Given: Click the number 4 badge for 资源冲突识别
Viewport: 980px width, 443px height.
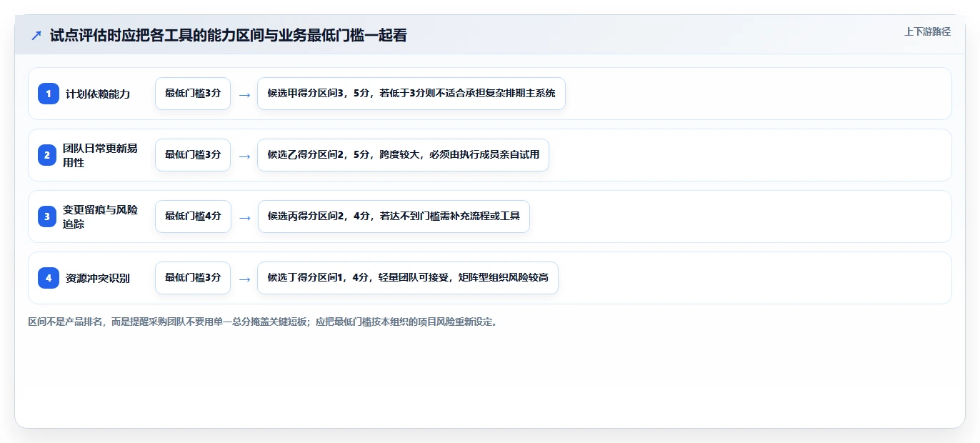Looking at the screenshot, I should (49, 278).
